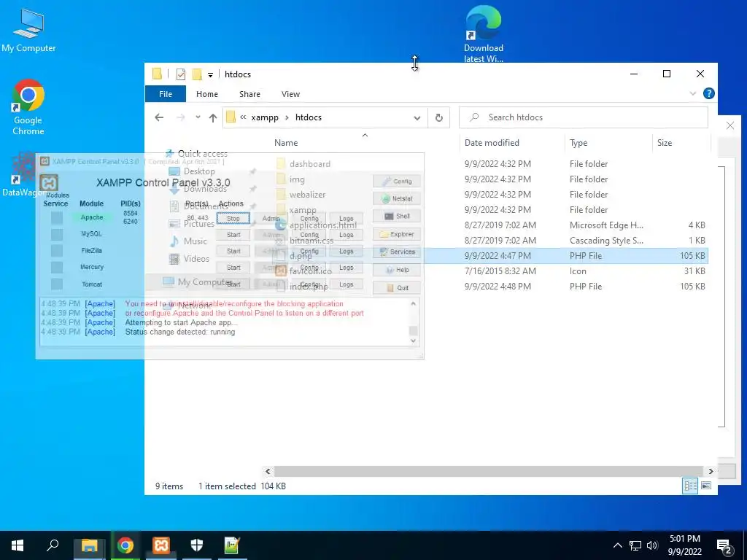Click the right arrow of htdocs horizontal scrollbar
The image size is (747, 560).
click(711, 471)
